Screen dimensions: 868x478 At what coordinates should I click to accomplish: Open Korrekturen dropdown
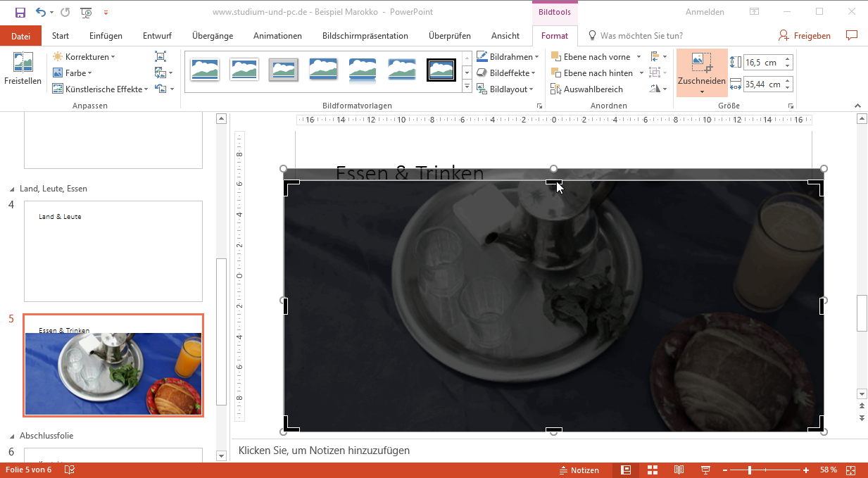click(x=83, y=56)
